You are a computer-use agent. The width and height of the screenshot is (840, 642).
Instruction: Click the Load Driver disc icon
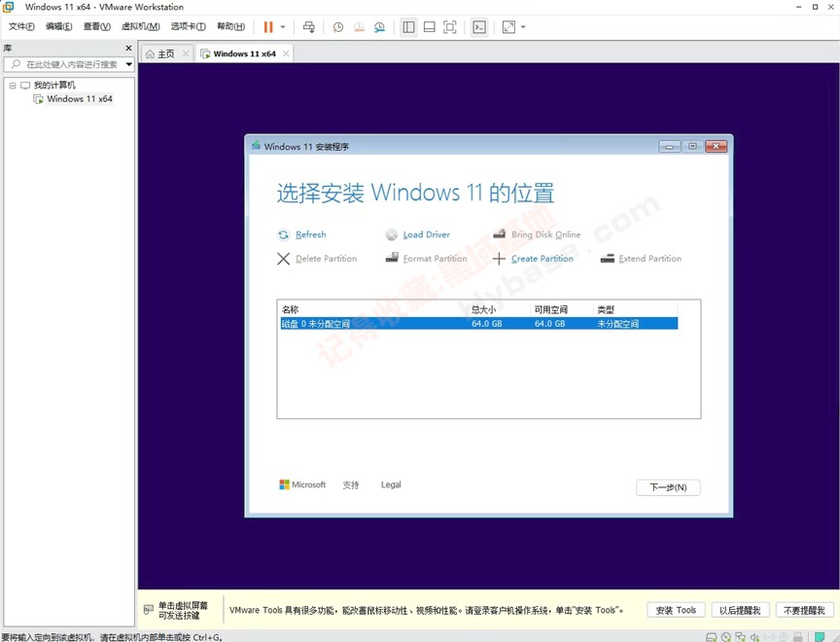pos(392,234)
